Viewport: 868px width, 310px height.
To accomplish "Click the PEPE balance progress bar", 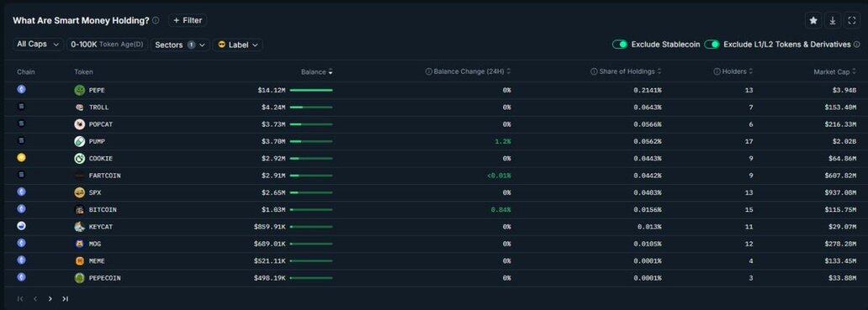I will (311, 90).
